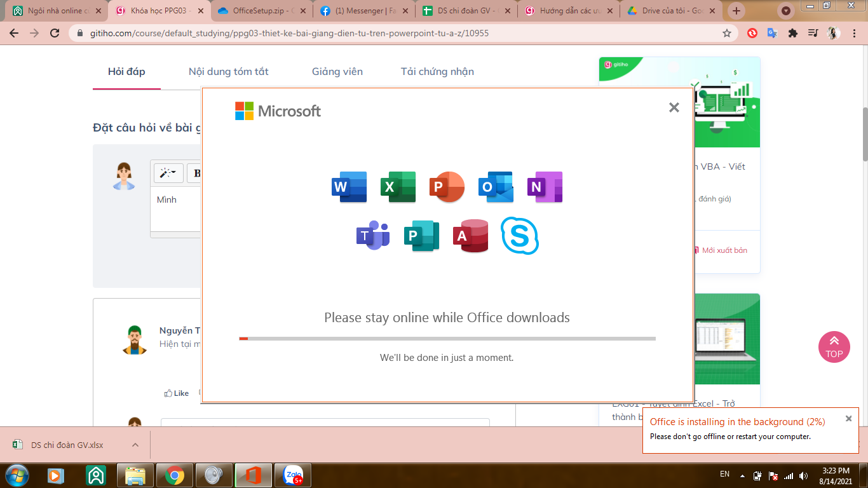Click the OneNote icon in Office installer

[545, 187]
